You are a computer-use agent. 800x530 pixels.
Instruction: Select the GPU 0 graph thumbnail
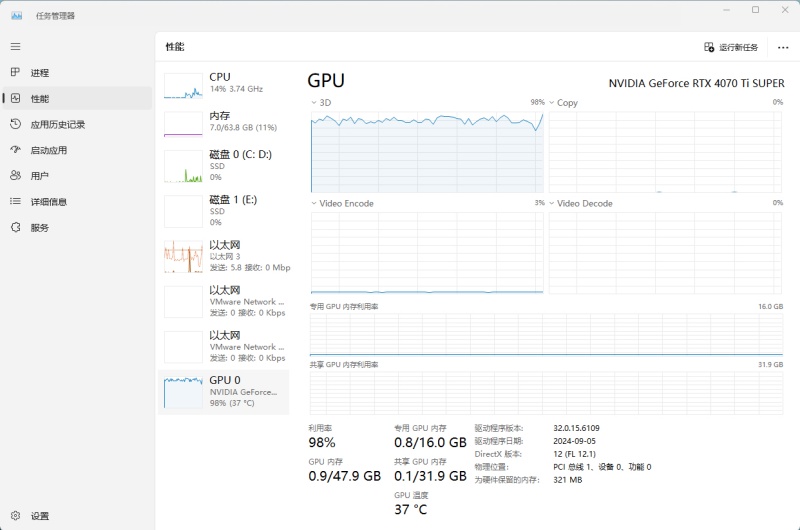[x=183, y=392]
